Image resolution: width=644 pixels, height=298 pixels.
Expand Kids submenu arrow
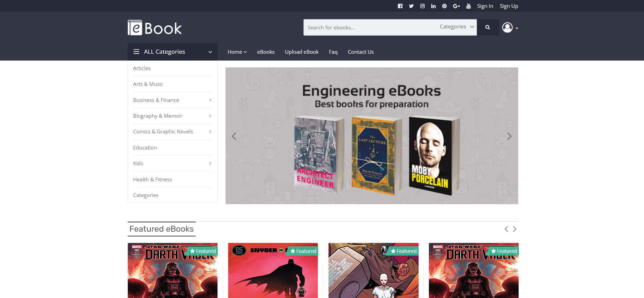pyautogui.click(x=210, y=164)
